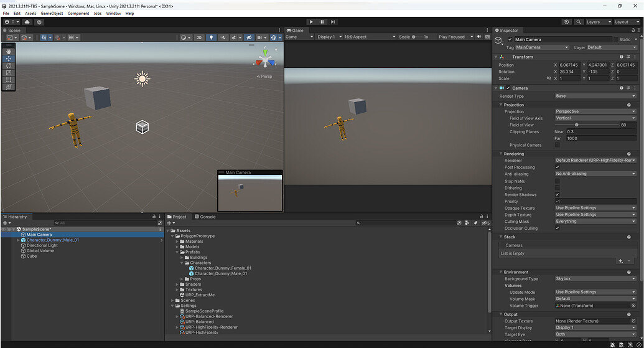Click the orientation gizmo in Scene view
644x348 pixels.
[x=265, y=59]
